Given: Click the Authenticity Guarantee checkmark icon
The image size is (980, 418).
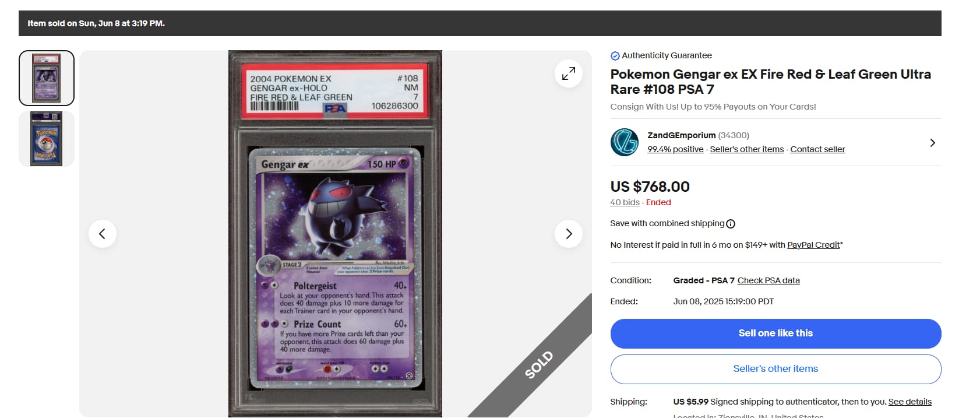Looking at the screenshot, I should pos(615,56).
